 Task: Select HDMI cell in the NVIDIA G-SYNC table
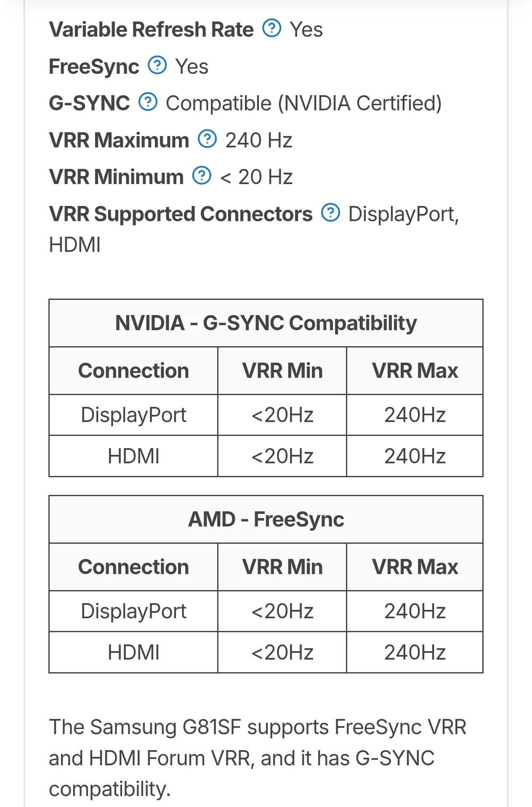[x=133, y=456]
